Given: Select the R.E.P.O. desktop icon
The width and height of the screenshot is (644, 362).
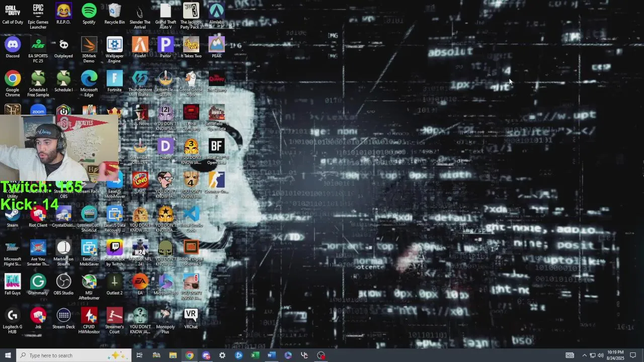Looking at the screenshot, I should pyautogui.click(x=63, y=14).
